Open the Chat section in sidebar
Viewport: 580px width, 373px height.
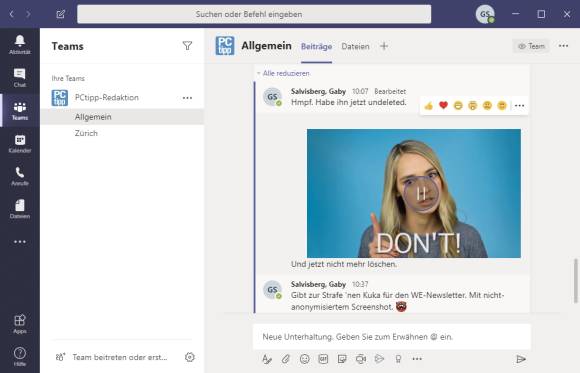[x=20, y=77]
